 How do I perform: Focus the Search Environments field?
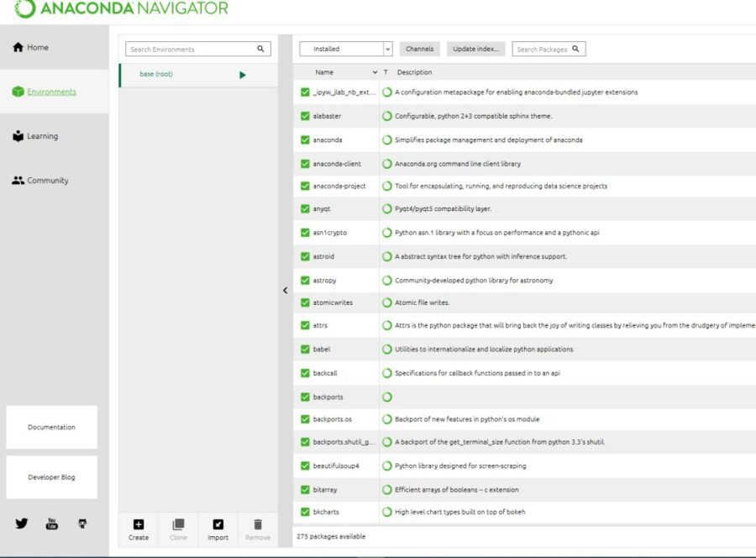click(x=198, y=49)
